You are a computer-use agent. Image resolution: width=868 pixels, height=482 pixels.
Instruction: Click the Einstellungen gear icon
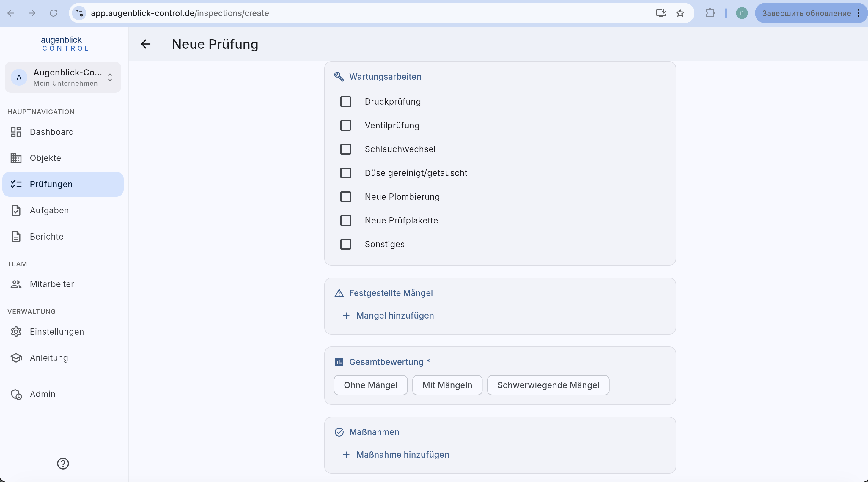click(16, 331)
